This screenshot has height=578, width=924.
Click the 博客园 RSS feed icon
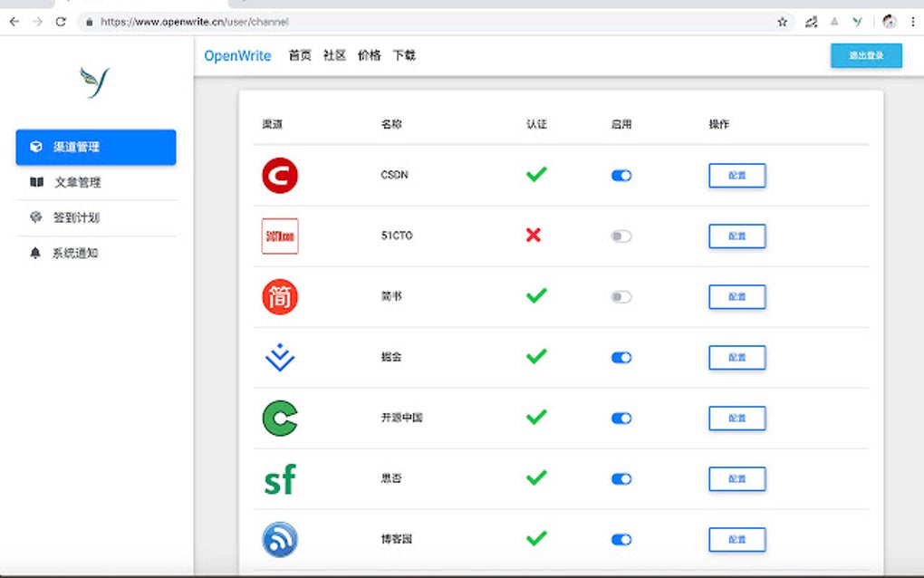(280, 538)
